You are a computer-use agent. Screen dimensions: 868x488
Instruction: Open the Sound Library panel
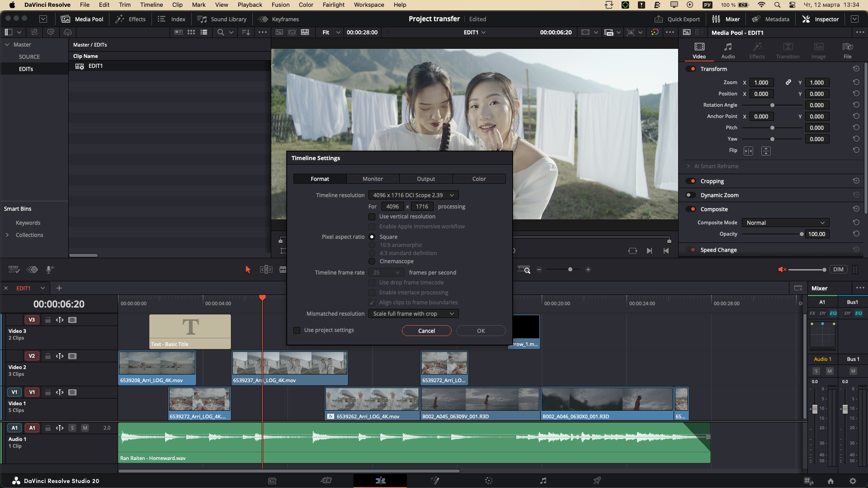[x=222, y=19]
